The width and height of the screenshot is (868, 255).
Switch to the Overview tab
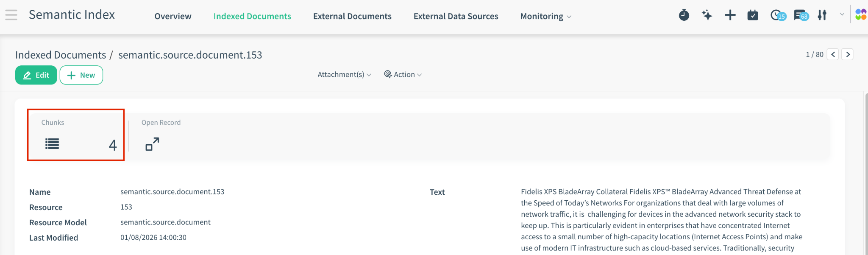173,16
